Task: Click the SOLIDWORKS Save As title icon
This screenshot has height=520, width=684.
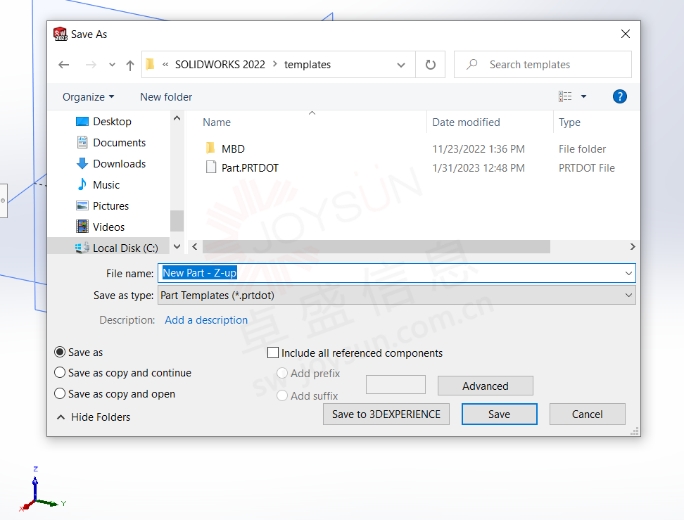Action: (x=60, y=34)
